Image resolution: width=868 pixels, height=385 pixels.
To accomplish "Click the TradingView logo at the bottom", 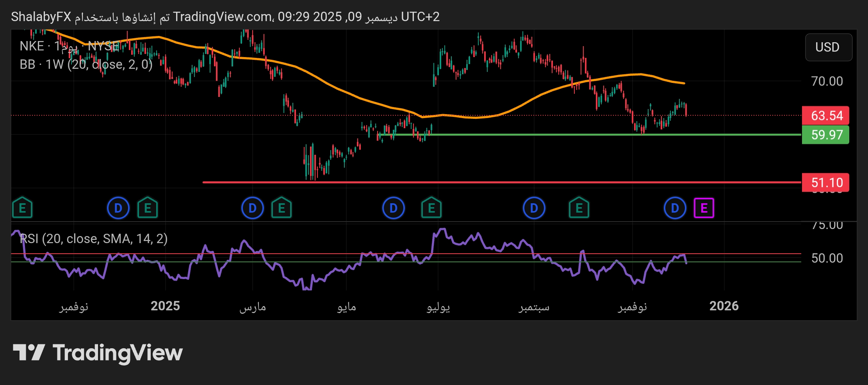I will tap(98, 353).
